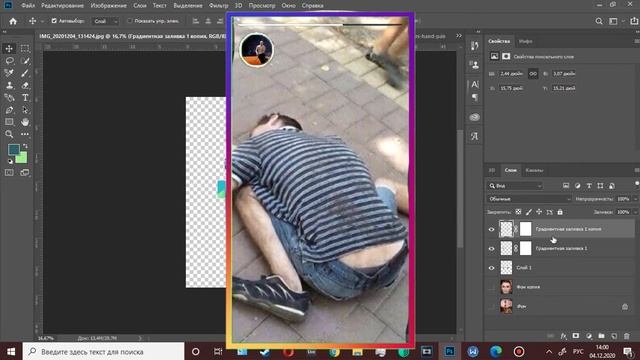Filter layers by pixel layer icon
This screenshot has width=640, height=360.
566,186
